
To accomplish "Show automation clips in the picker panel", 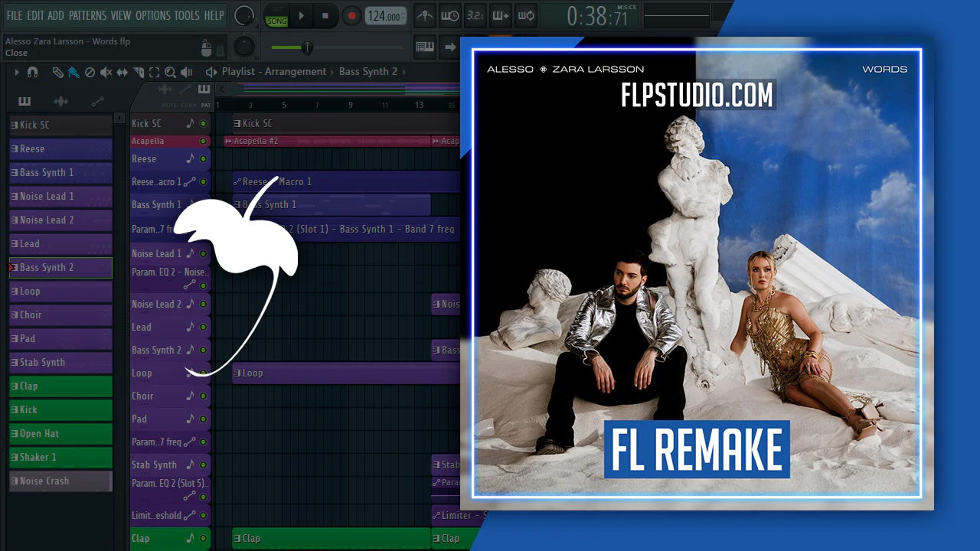I will 97,101.
